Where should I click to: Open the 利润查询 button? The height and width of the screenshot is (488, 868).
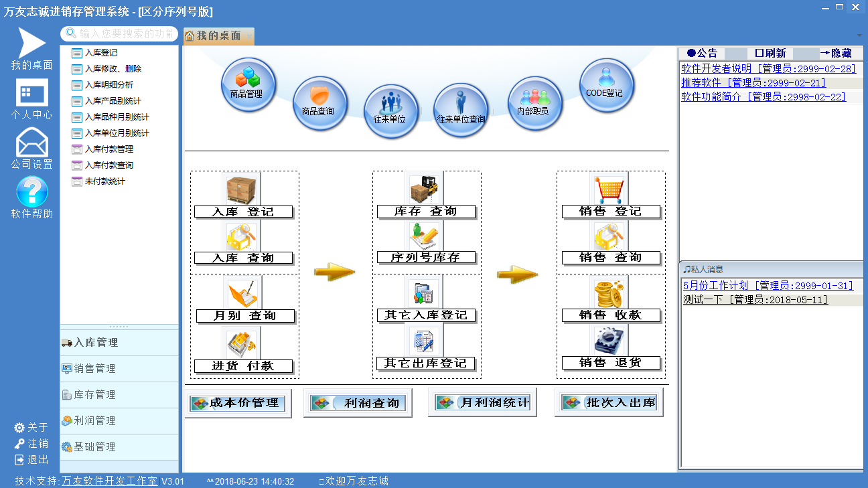tap(358, 403)
